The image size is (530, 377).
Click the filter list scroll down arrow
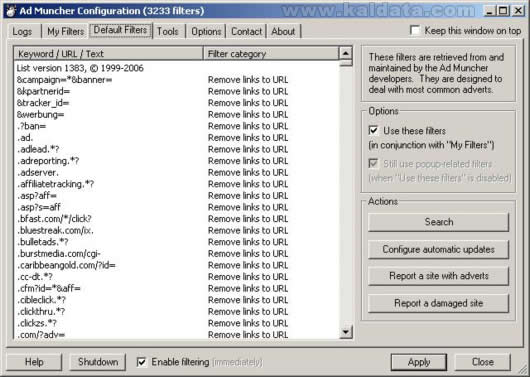pos(346,332)
